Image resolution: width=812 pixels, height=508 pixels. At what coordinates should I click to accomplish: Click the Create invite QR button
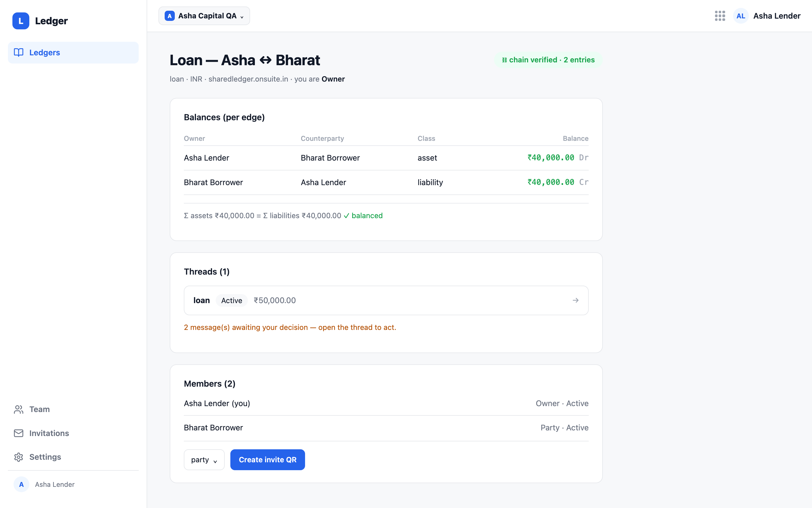tap(267, 460)
